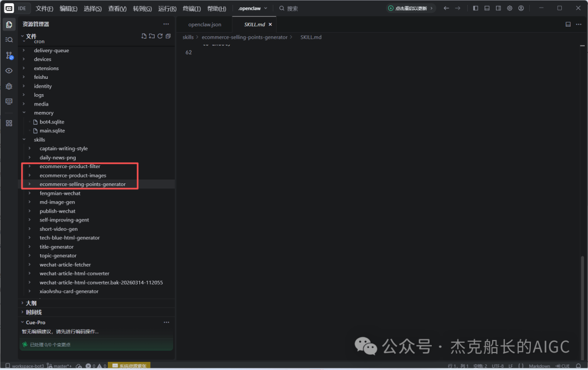This screenshot has width=588, height=370.
Task: Click the IDE logo icon in title bar
Action: point(9,8)
